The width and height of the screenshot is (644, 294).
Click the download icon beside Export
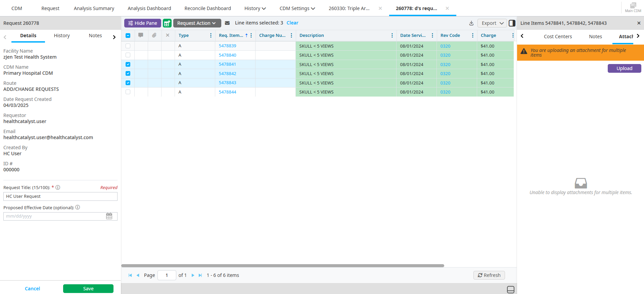(471, 23)
